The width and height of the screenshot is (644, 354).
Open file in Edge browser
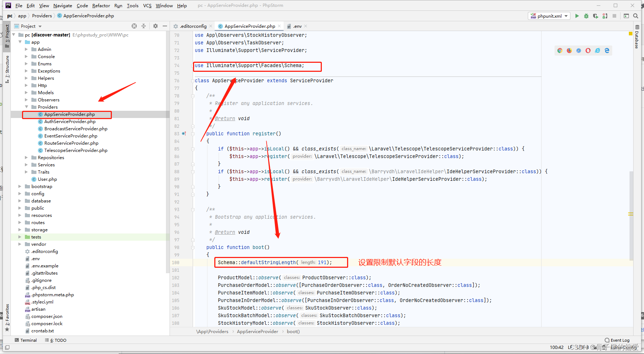(607, 51)
